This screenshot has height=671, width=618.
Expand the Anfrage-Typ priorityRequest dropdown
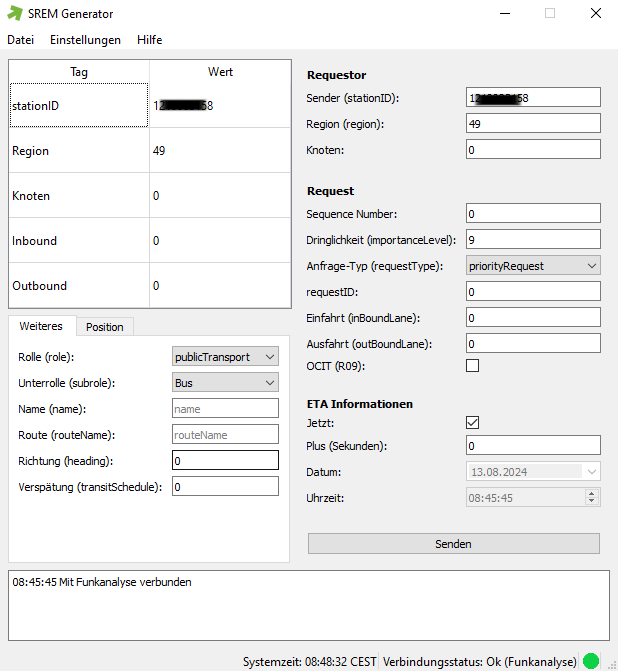(x=533, y=266)
